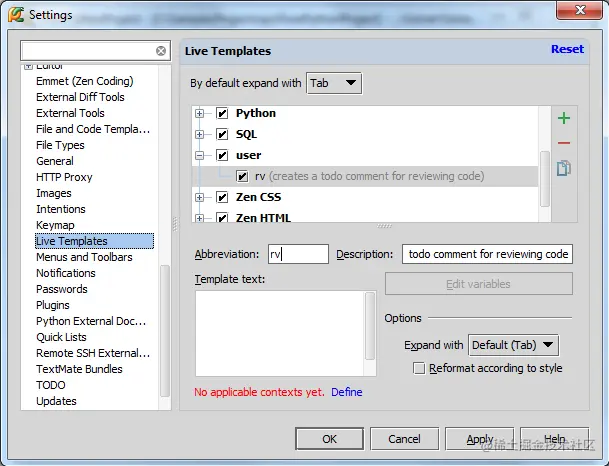Open the Expand with Default (Tab) dropdown
This screenshot has width=609, height=466.
513,345
